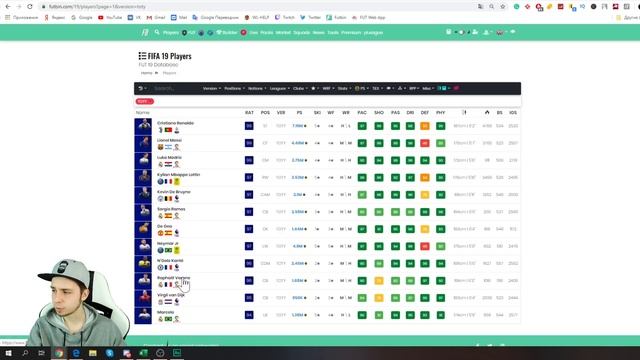Open the Packs menu item

pos(267,32)
